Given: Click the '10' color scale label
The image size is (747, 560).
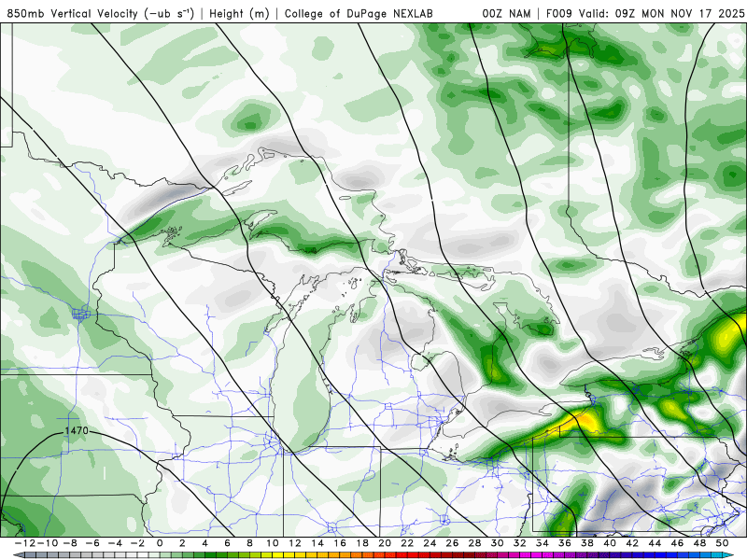Looking at the screenshot, I should (272, 543).
